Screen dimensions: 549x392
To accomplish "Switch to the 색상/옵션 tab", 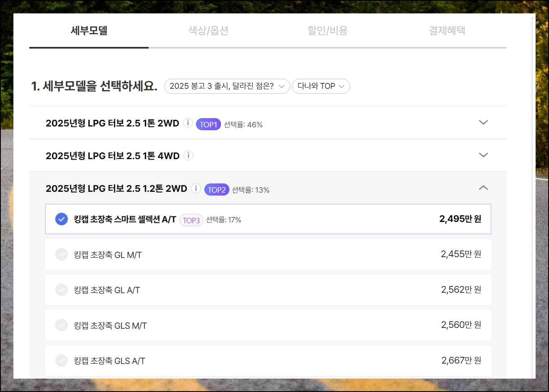I will (x=208, y=31).
